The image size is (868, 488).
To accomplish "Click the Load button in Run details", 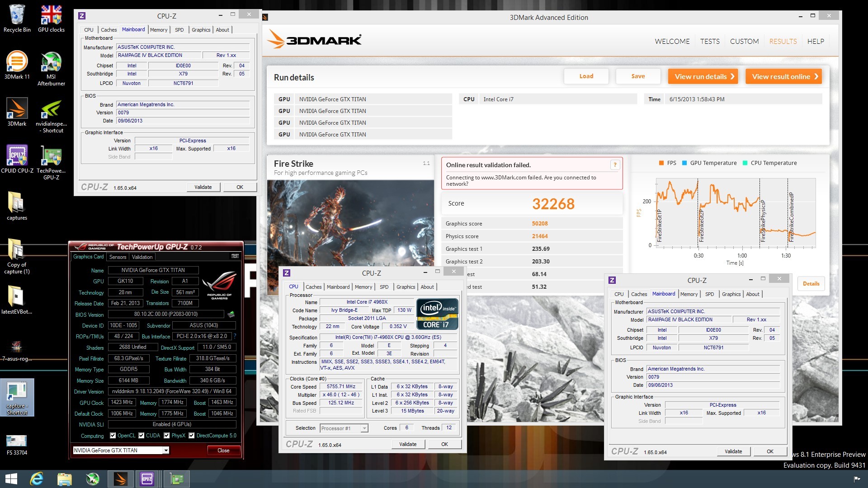I will (586, 76).
